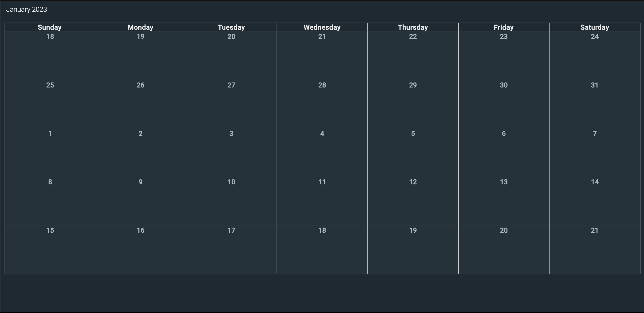Select the Sunday column header
The image size is (644, 313).
click(49, 27)
